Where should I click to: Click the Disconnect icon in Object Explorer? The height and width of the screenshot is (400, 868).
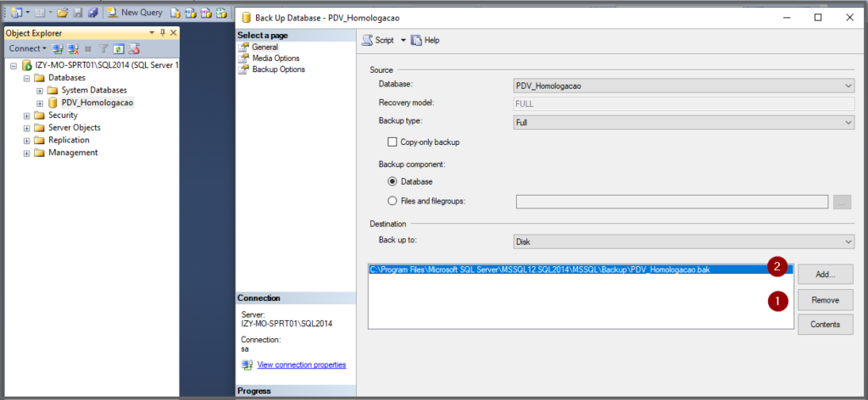[74, 48]
